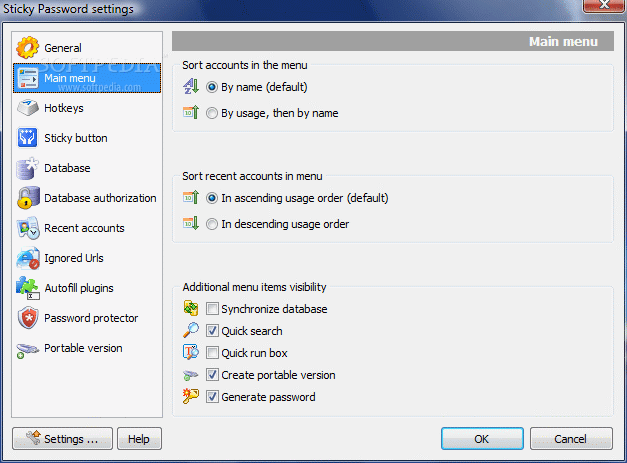The height and width of the screenshot is (463, 627).
Task: Open Password protector settings
Action: point(87,318)
